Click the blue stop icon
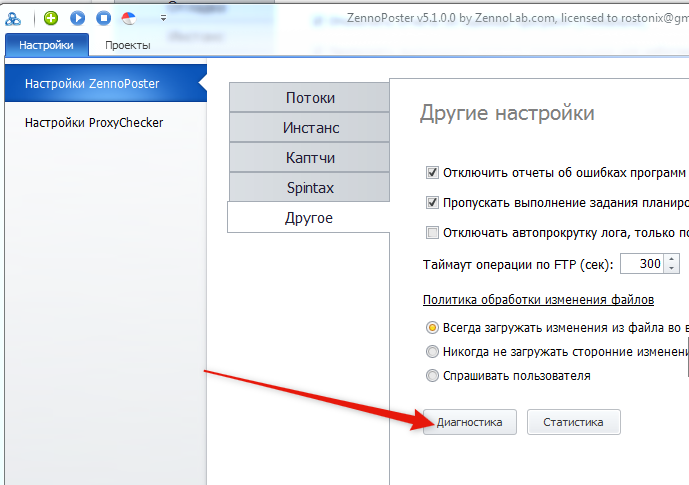This screenshot has height=485, width=689. pos(104,18)
